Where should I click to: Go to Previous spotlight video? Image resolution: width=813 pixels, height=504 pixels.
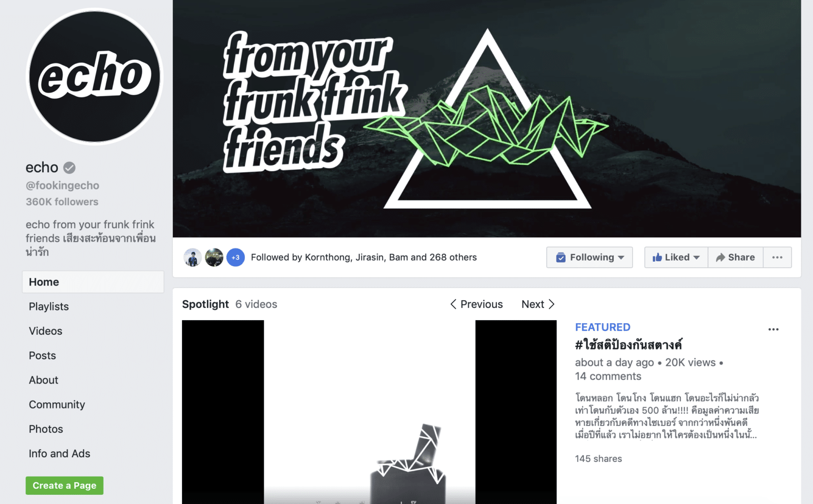click(x=476, y=304)
